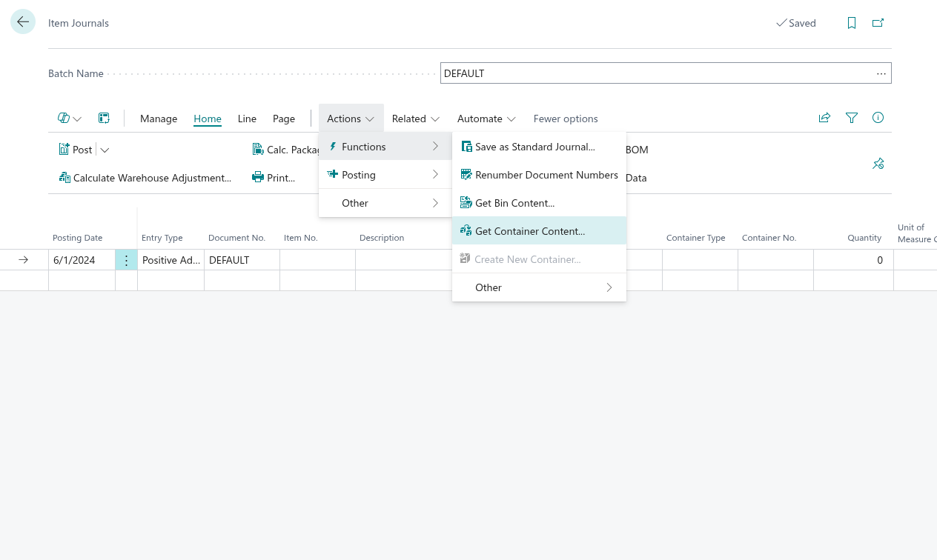The image size is (937, 560).
Task: Open the filter pane icon
Action: point(852,118)
